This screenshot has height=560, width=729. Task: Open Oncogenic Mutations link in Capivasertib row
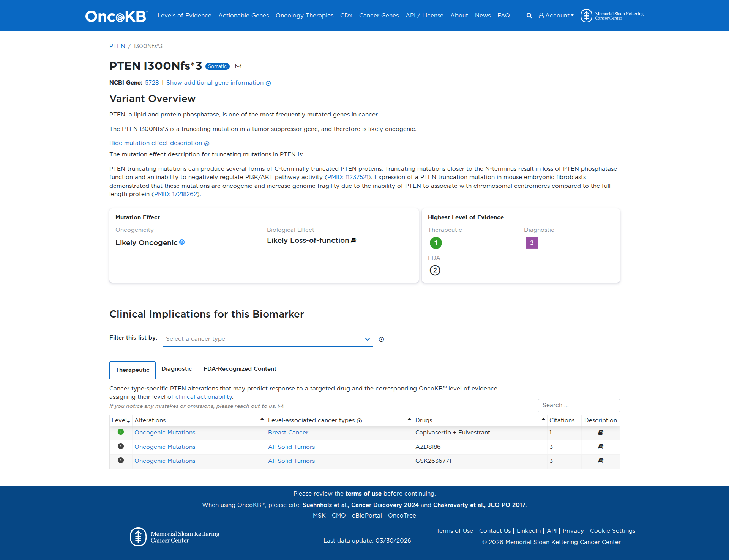pyautogui.click(x=165, y=433)
